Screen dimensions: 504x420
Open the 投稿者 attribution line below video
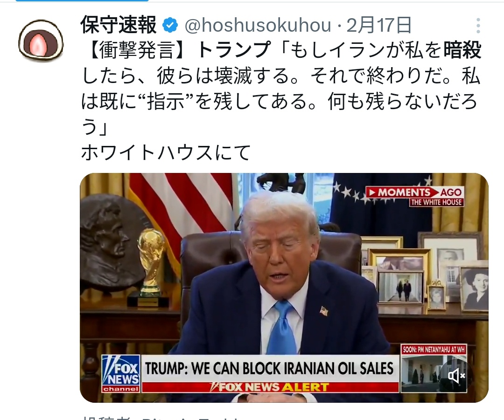[x=161, y=417]
